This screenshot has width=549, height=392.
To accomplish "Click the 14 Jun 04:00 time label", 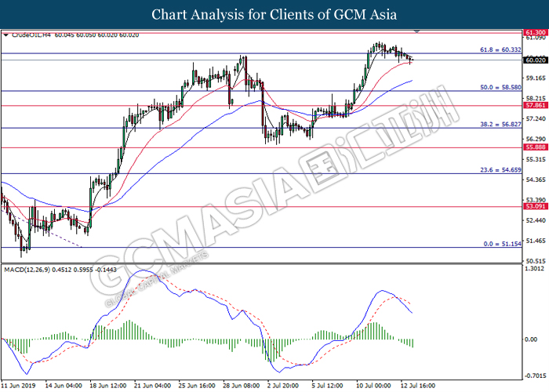I will tap(64, 386).
